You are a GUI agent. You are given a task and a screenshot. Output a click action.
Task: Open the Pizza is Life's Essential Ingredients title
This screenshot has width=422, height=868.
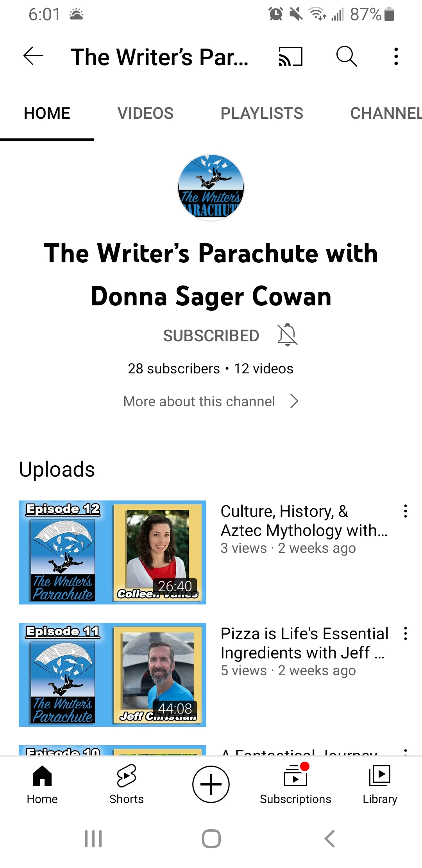click(x=304, y=643)
